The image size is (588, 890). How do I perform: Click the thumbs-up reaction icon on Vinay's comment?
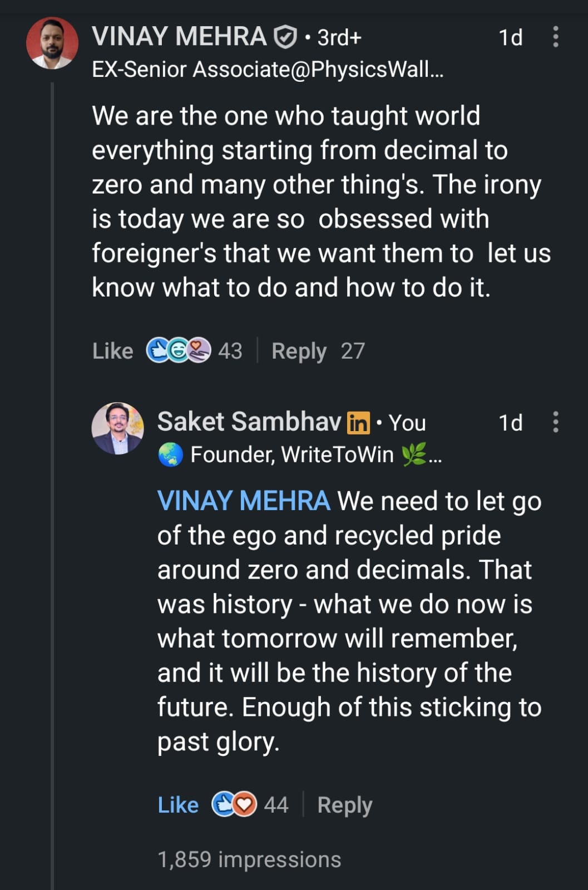(x=157, y=350)
